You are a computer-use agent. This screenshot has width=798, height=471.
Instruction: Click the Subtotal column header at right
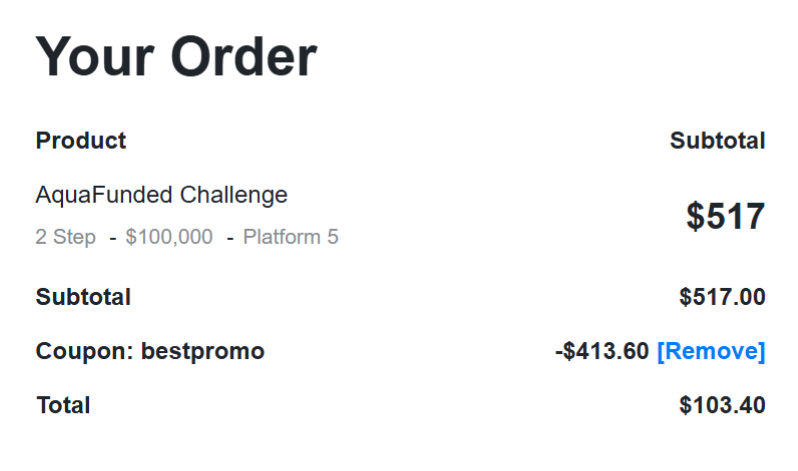[x=717, y=141]
